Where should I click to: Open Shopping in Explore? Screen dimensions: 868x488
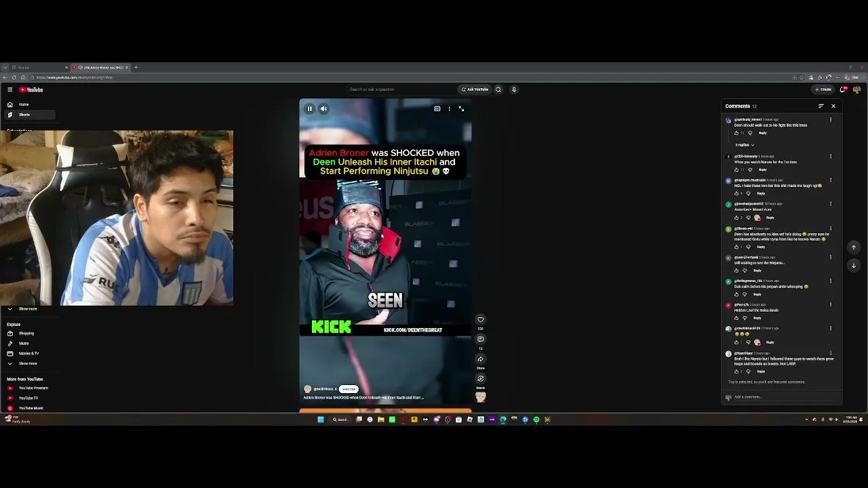tap(28, 333)
